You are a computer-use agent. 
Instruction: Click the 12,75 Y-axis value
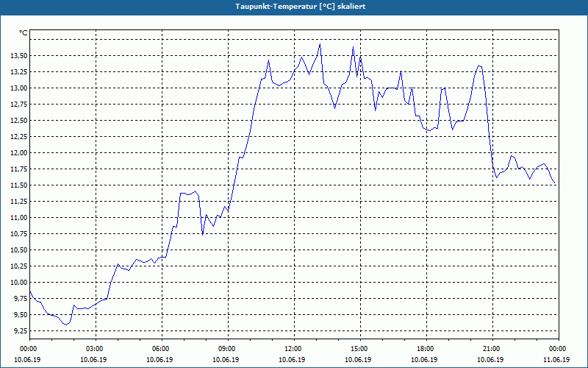click(x=19, y=104)
